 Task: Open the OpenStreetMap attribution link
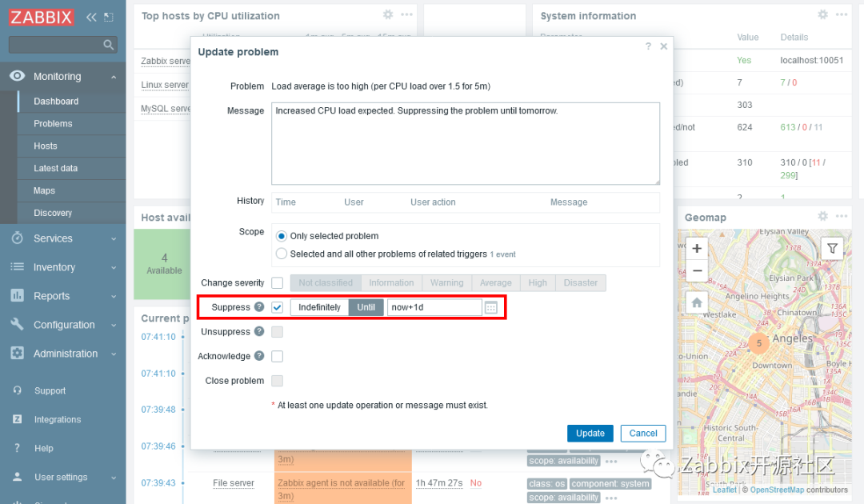pos(777,490)
